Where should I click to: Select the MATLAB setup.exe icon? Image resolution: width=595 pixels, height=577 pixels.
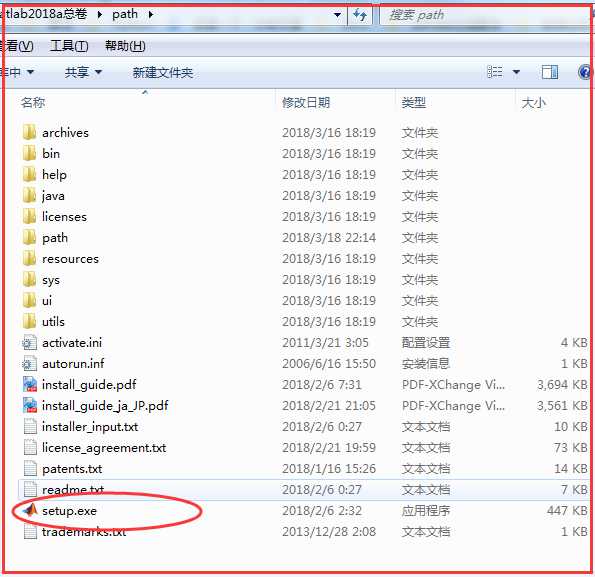tap(30, 511)
